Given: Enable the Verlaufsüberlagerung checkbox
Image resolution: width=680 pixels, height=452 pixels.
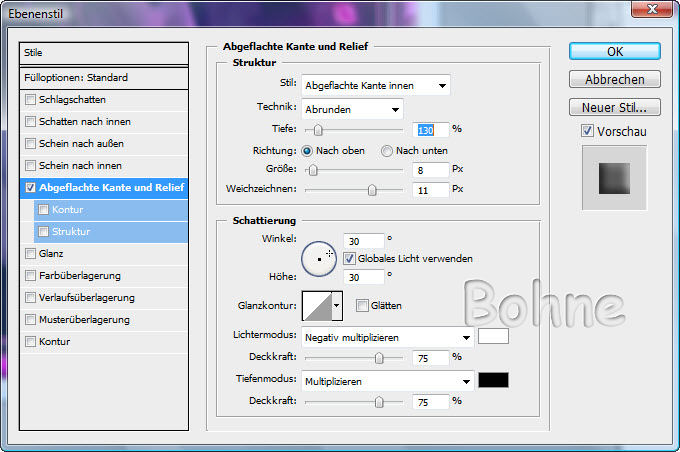Looking at the screenshot, I should [30, 298].
